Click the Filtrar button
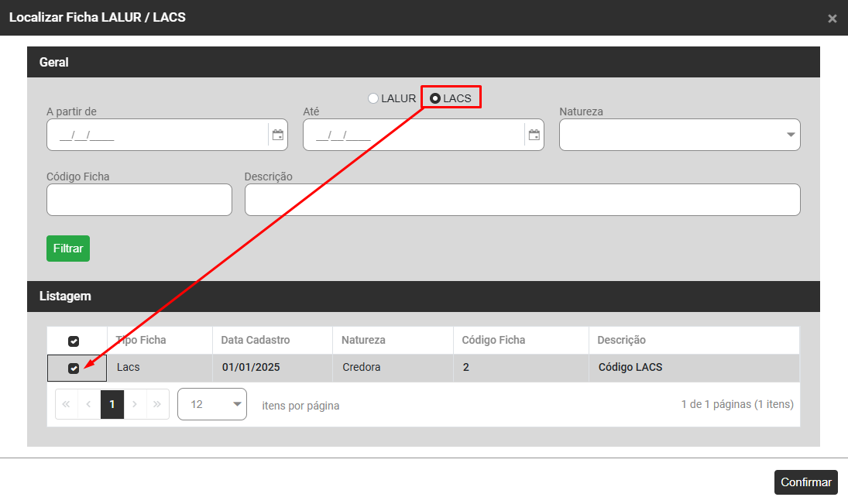The image size is (848, 504). [68, 249]
